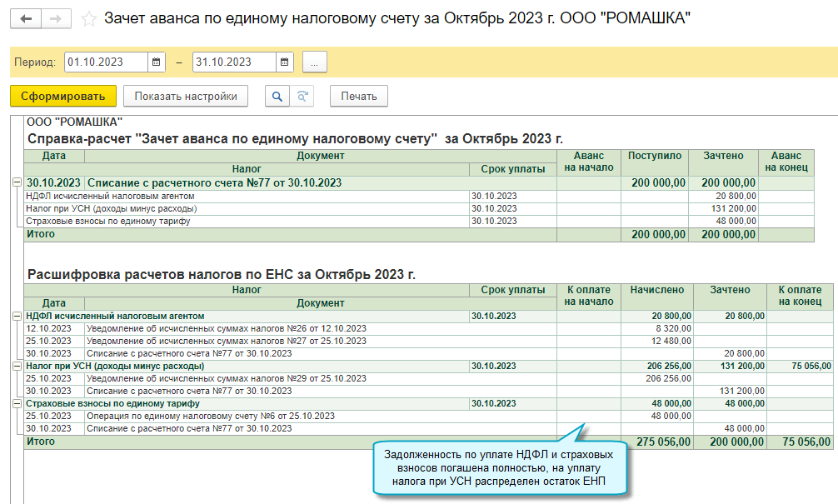Collapse Налог при УСН group in расшифровка
This screenshot has width=838, height=504.
tap(17, 366)
